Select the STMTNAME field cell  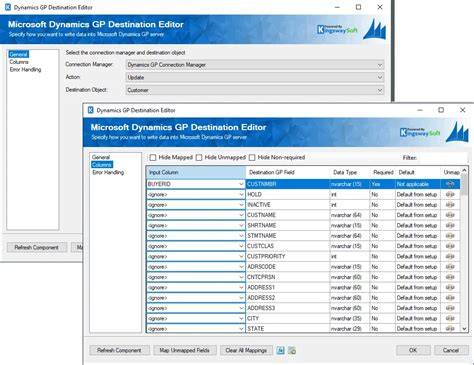pyautogui.click(x=288, y=236)
